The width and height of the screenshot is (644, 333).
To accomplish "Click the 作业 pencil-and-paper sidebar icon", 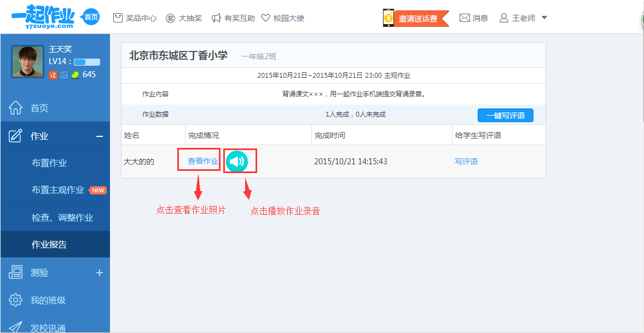I will [15, 136].
